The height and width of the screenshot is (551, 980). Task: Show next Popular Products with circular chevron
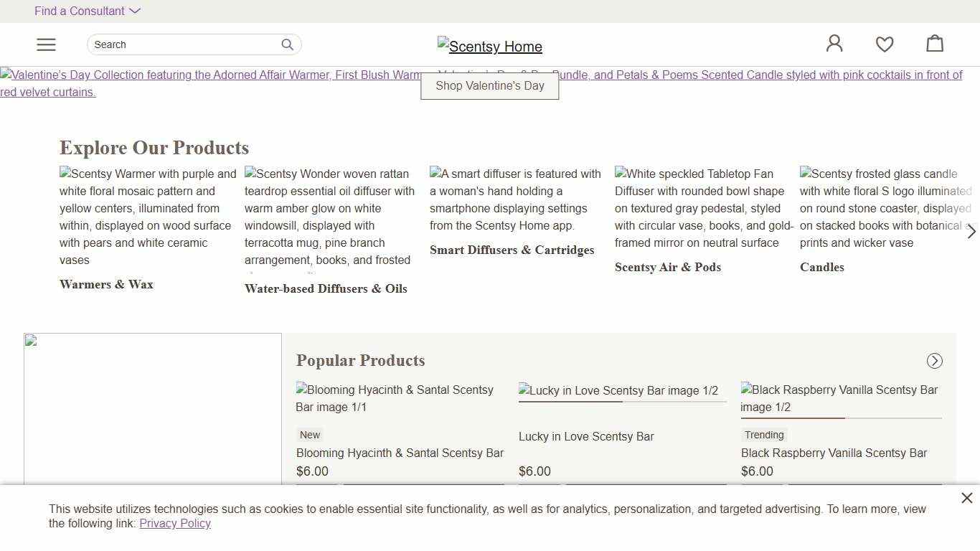coord(934,361)
